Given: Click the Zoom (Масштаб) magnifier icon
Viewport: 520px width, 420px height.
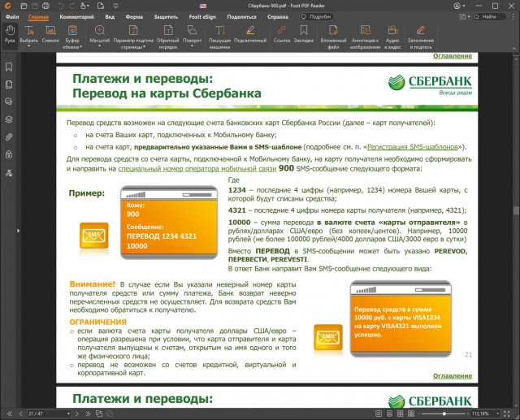Looking at the screenshot, I should 99,30.
